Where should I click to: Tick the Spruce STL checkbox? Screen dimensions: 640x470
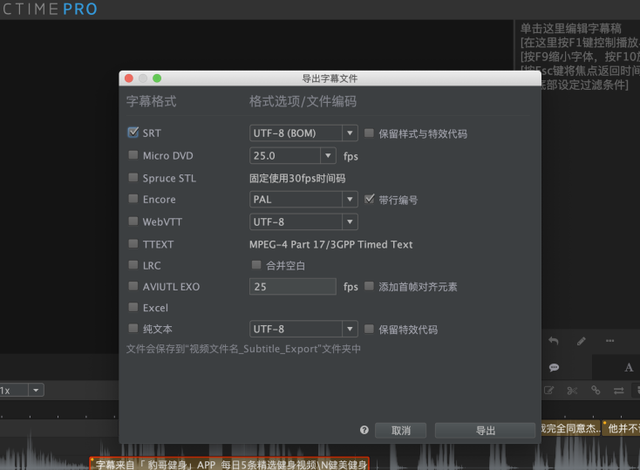click(x=133, y=177)
